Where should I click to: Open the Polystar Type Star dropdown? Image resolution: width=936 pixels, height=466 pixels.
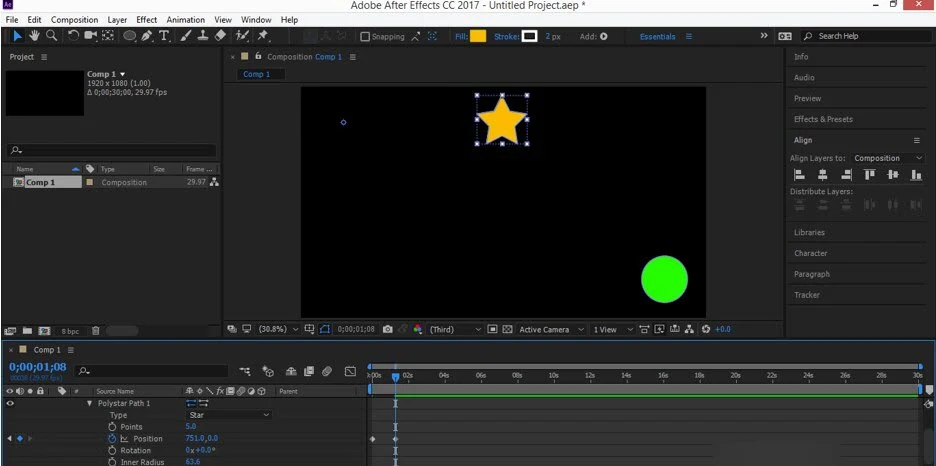click(x=229, y=415)
